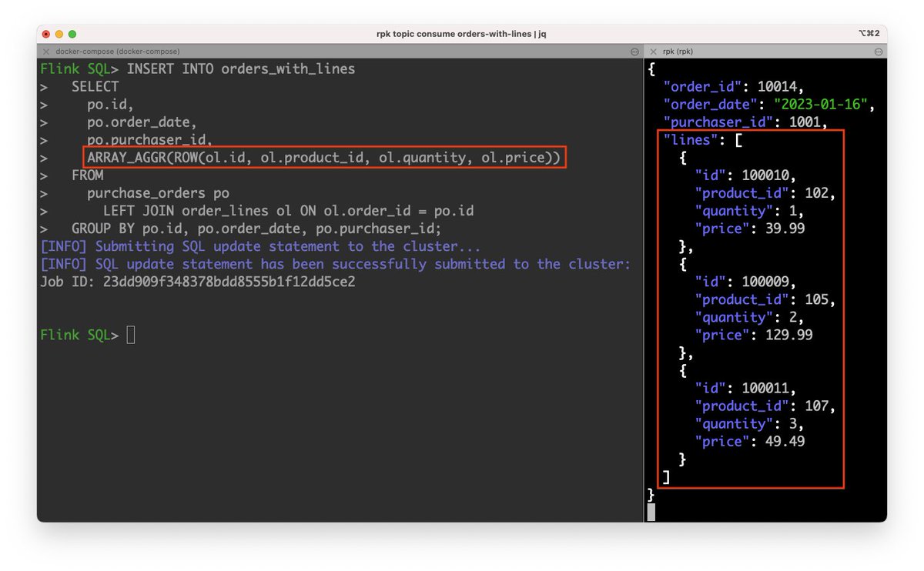Click the ARRAY_AGGR(ROW(...)) expression

[324, 157]
